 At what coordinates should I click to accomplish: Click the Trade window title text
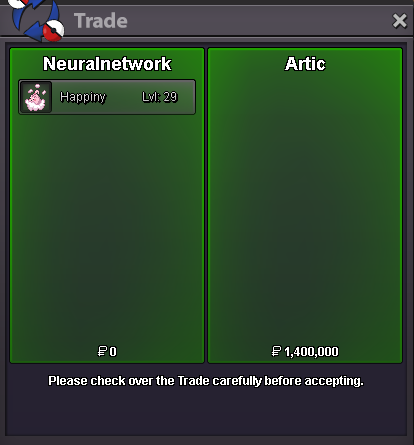tap(101, 21)
